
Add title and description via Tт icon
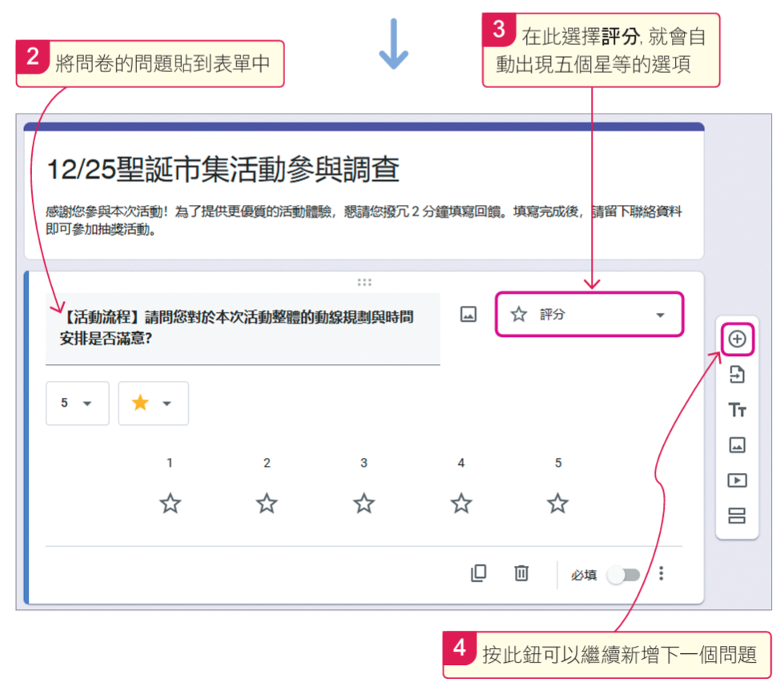737,410
